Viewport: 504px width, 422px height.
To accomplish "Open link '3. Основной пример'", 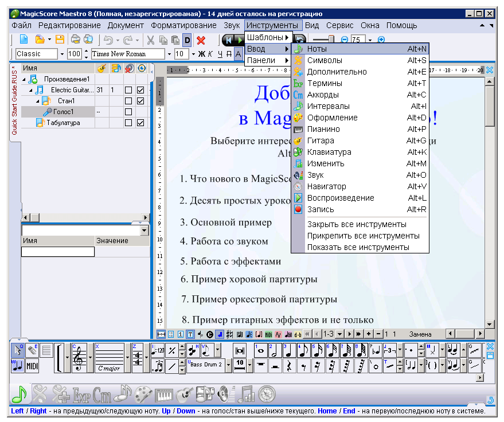I will click(x=226, y=222).
